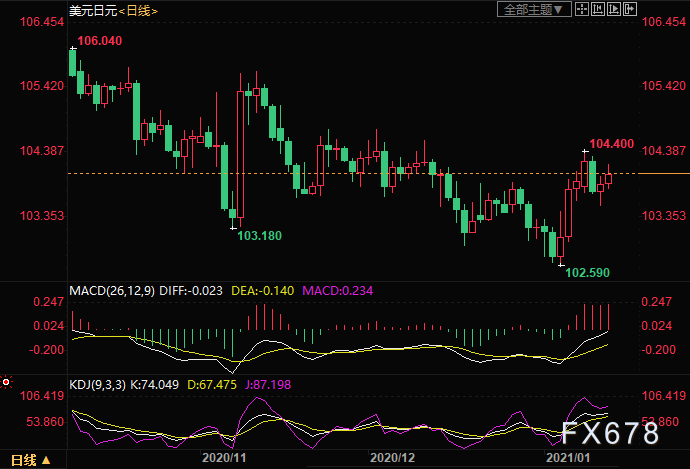
Task: Click the 106.040 high price marker
Action: tap(100, 41)
